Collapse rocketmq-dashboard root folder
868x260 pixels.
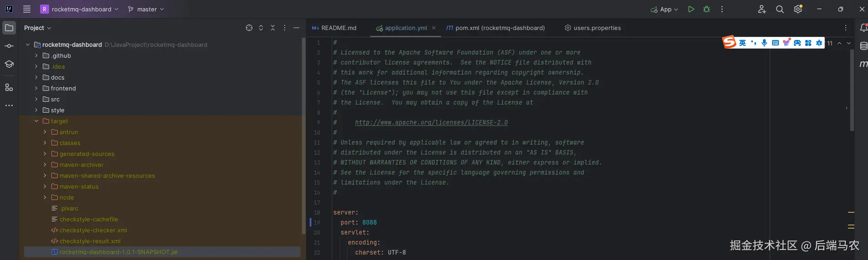coord(28,45)
